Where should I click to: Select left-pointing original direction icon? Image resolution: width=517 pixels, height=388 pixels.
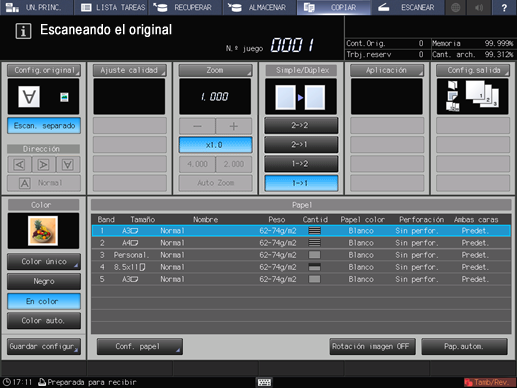(x=19, y=164)
